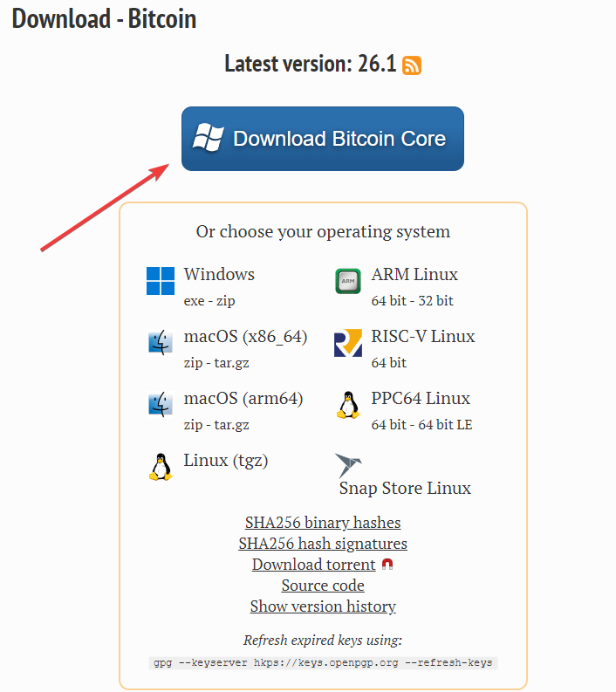Click the magnet link icon
The width and height of the screenshot is (616, 692).
(x=387, y=565)
